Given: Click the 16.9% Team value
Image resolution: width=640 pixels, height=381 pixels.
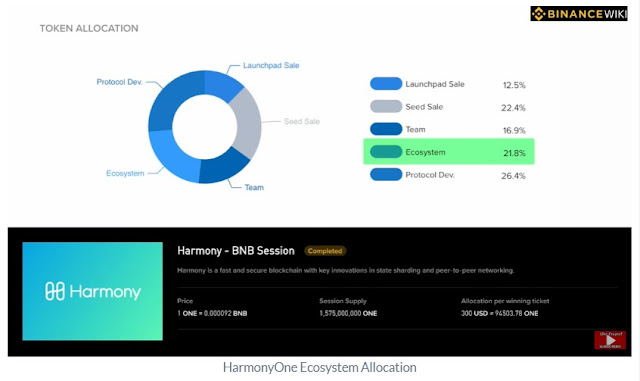Looking at the screenshot, I should point(514,131).
